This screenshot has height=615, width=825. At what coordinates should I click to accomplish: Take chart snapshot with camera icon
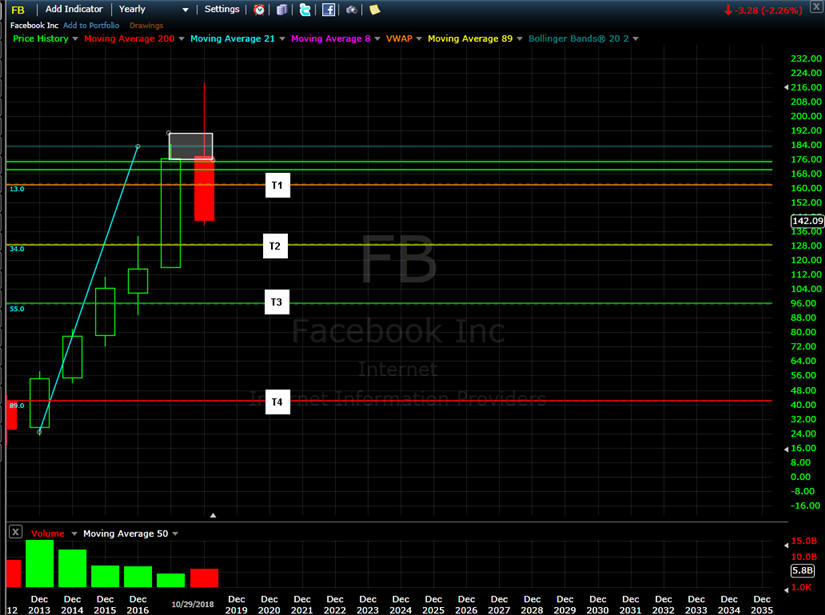[x=351, y=9]
